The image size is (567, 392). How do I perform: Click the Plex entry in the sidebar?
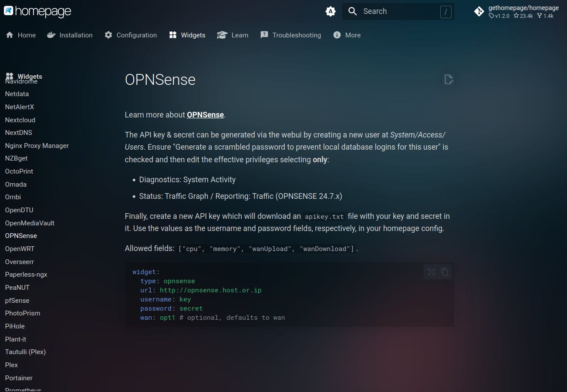pos(11,365)
